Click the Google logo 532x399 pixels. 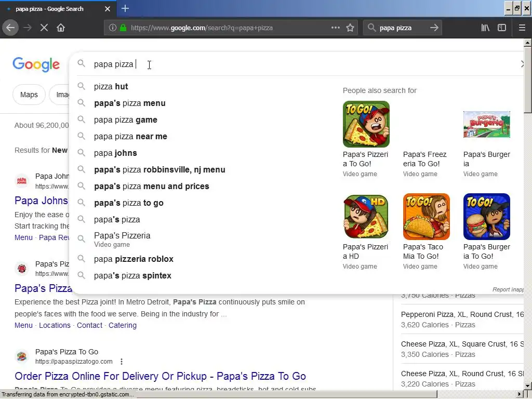click(x=36, y=64)
